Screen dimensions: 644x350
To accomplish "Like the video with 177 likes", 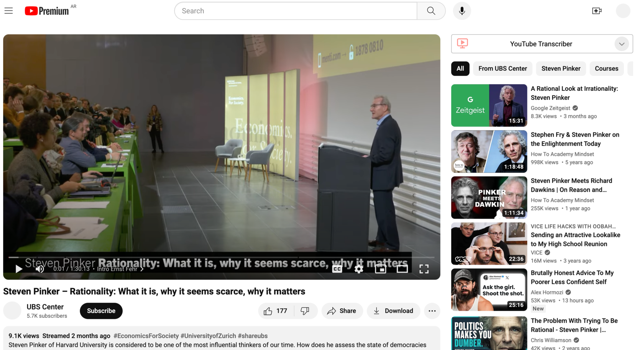I will 276,311.
